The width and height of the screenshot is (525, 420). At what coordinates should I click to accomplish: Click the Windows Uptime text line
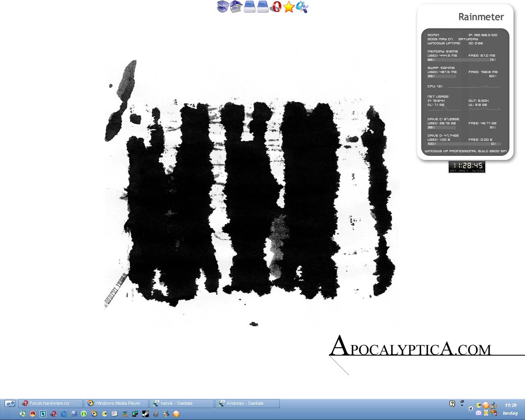[x=455, y=43]
